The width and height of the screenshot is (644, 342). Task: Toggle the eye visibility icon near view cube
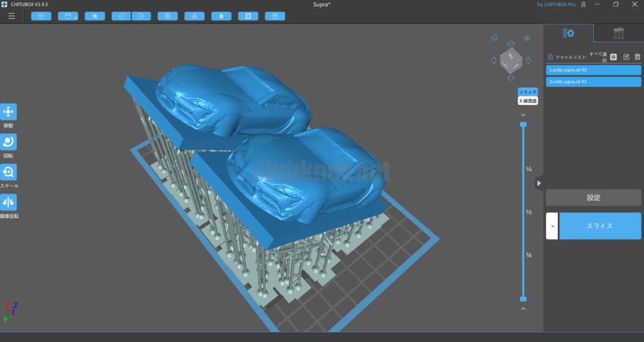pyautogui.click(x=527, y=38)
